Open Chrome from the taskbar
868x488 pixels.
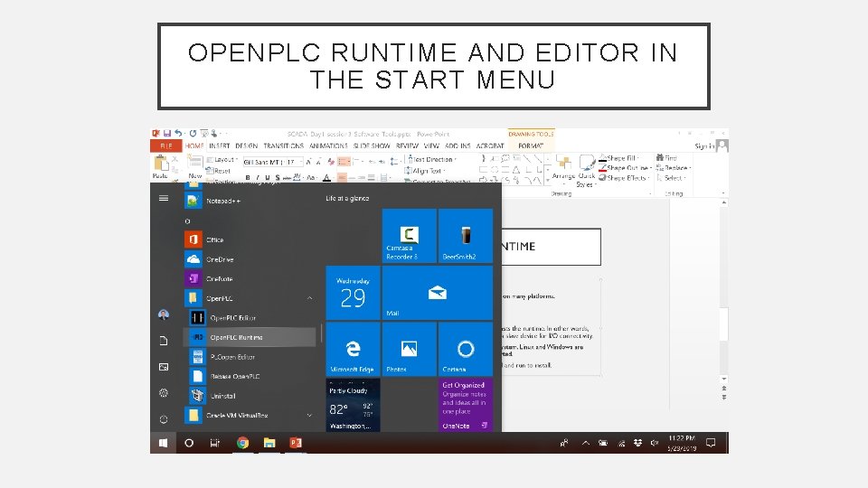click(242, 443)
